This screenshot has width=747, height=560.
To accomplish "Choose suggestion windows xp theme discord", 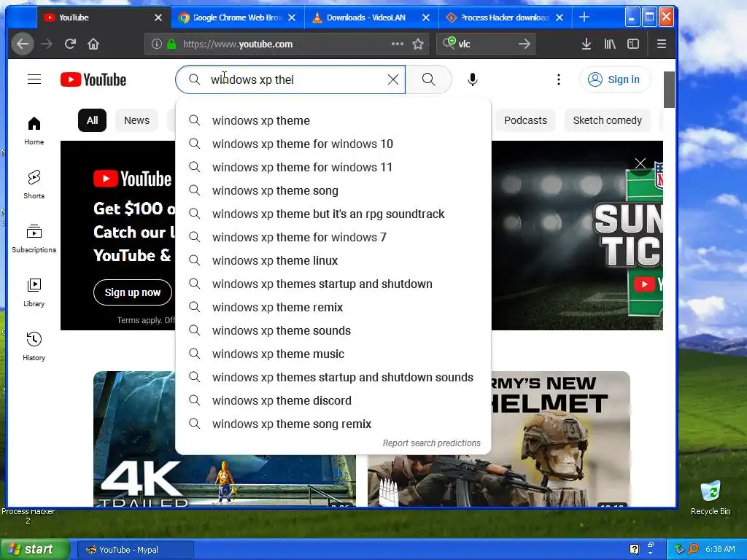I will coord(333,400).
